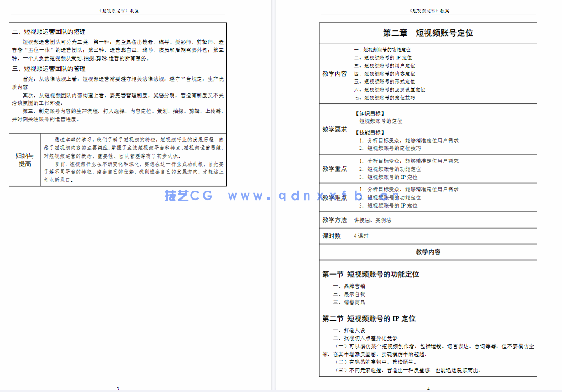Click the 教学难点 table cell
This screenshot has height=392, width=562.
335,197
